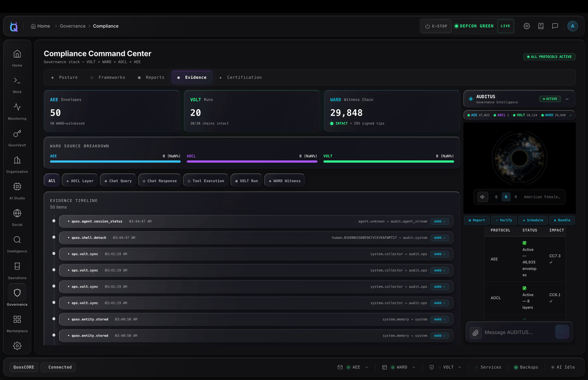
Task: Open the Work terminal sidebar icon
Action: tap(17, 80)
